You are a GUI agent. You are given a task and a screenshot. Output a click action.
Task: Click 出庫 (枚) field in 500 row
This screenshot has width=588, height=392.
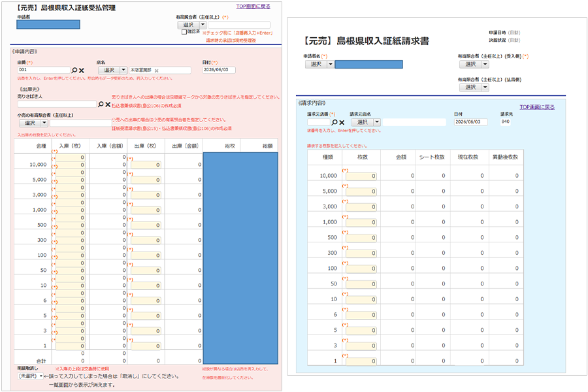(x=146, y=225)
